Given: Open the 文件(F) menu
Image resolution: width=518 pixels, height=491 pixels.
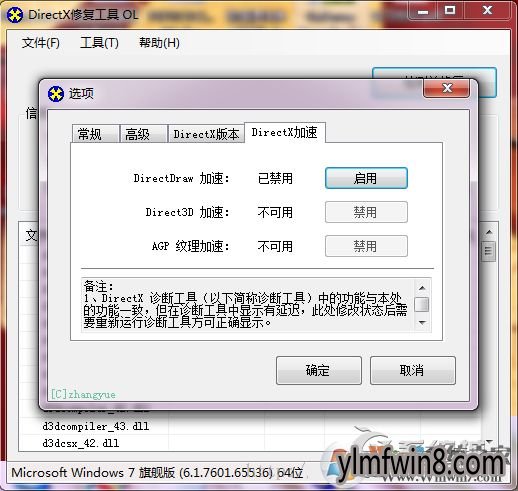Looking at the screenshot, I should (x=41, y=43).
